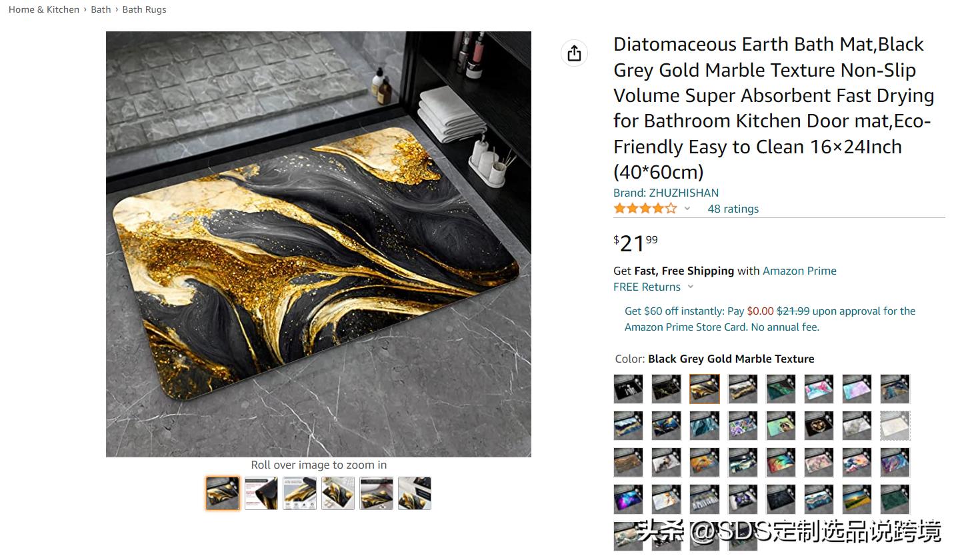This screenshot has height=560, width=958.
Task: Click the main product image to zoom
Action: coord(319,244)
